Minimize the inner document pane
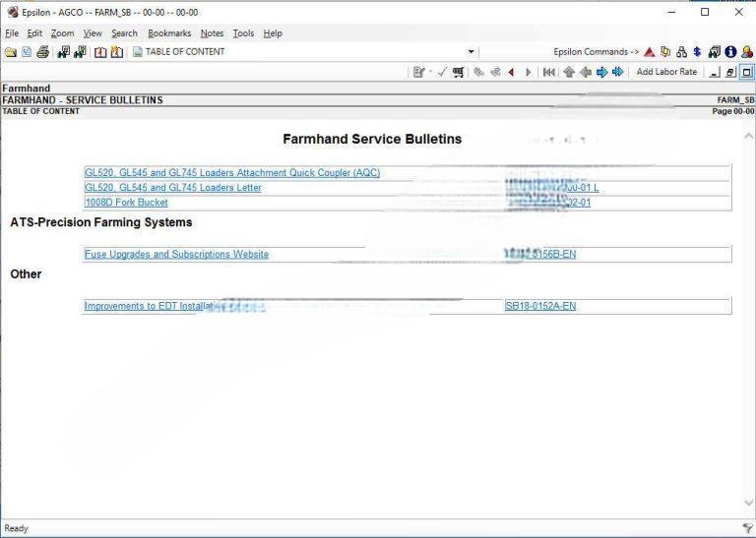 tap(715, 72)
